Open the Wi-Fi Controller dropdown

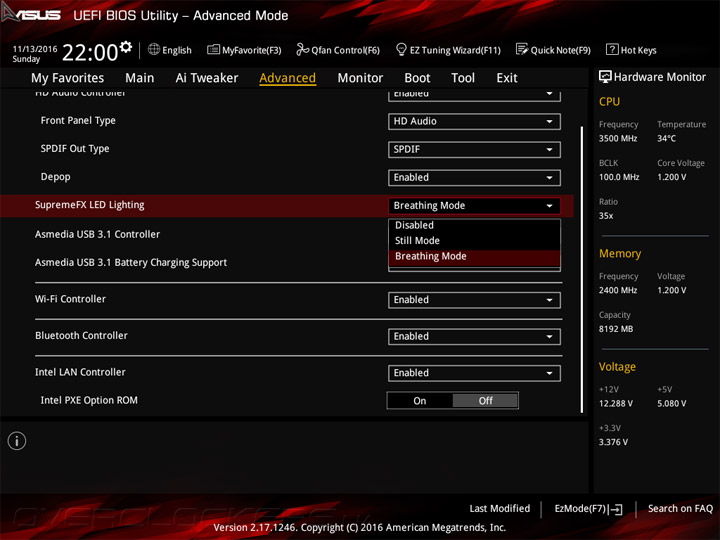click(x=474, y=300)
